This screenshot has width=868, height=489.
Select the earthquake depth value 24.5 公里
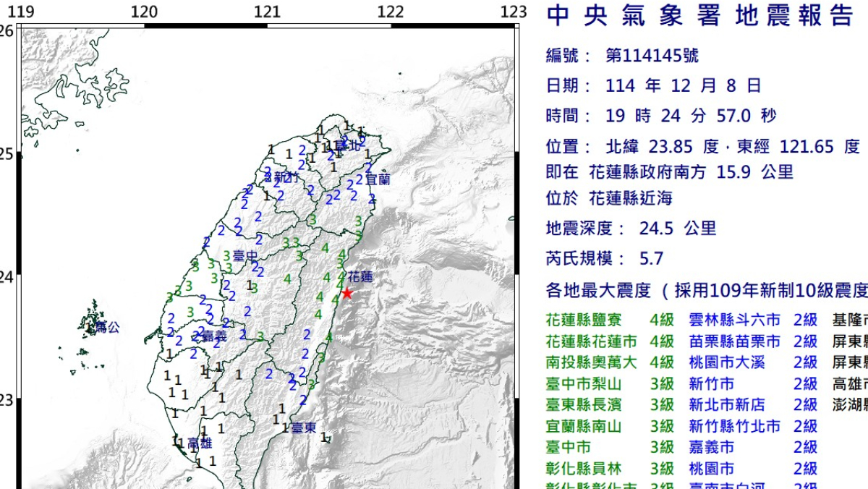(x=678, y=229)
